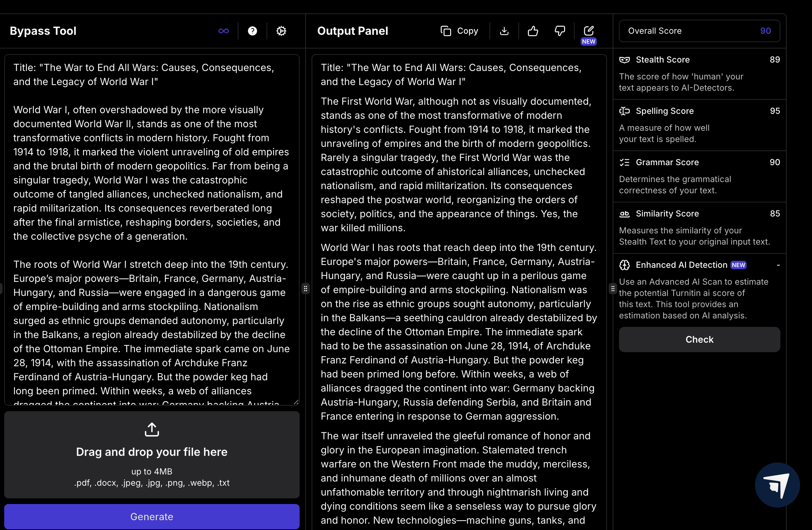The width and height of the screenshot is (812, 530).
Task: Click the Similarity Score row
Action: [699, 227]
